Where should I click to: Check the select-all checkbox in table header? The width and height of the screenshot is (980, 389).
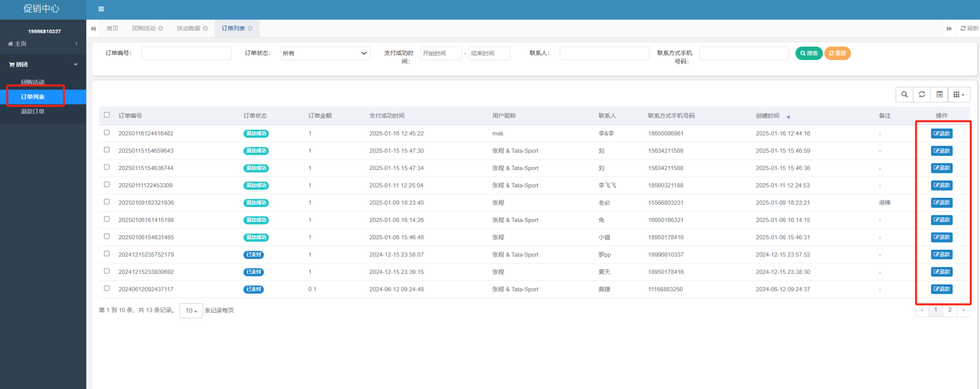(x=107, y=115)
